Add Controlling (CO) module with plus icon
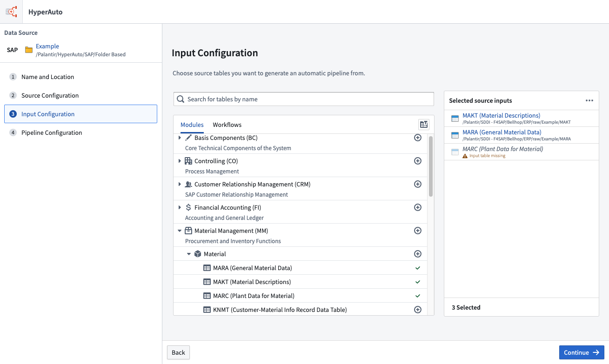 (418, 161)
